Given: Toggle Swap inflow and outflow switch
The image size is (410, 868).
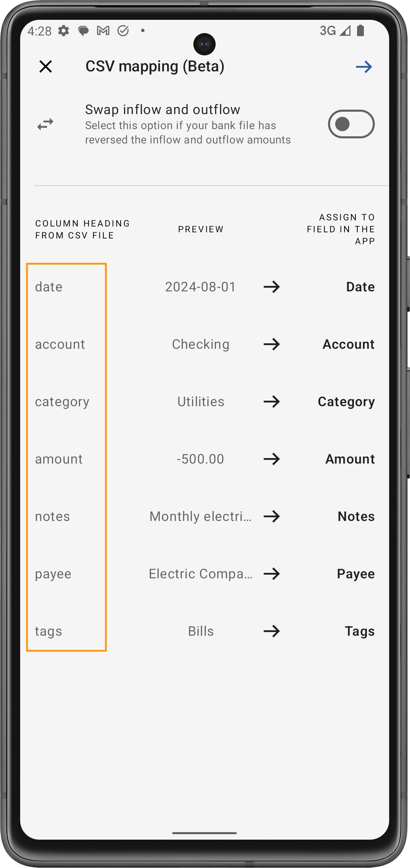Looking at the screenshot, I should pos(351,124).
